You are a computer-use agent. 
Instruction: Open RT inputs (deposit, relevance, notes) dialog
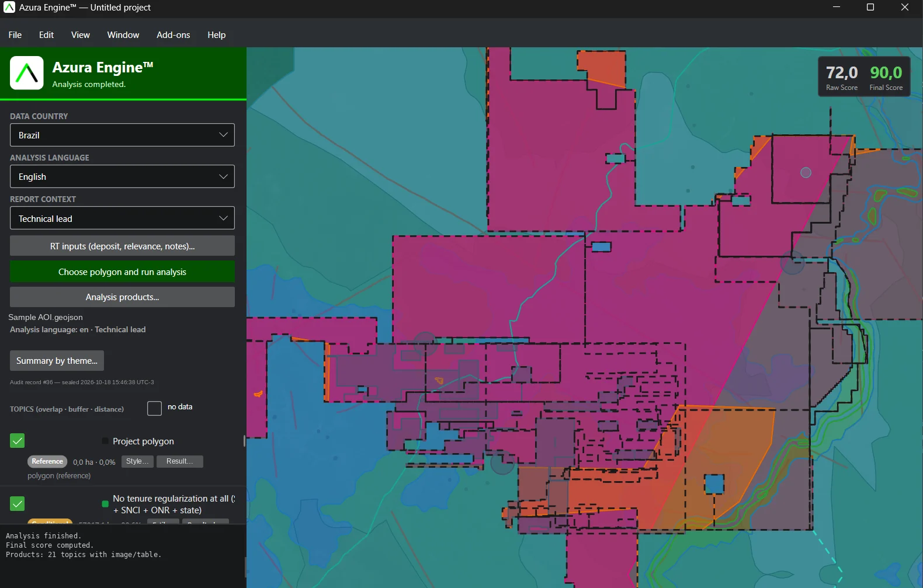(122, 246)
